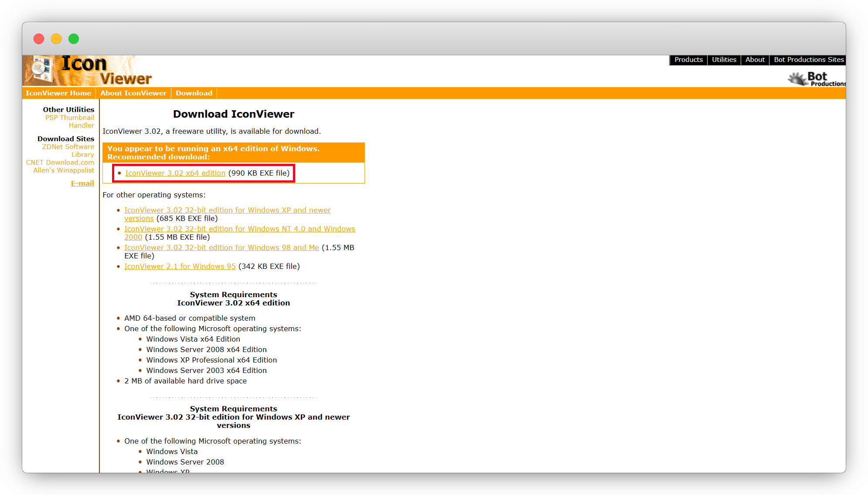The width and height of the screenshot is (868, 495).
Task: Click the red close window button
Action: coord(39,39)
